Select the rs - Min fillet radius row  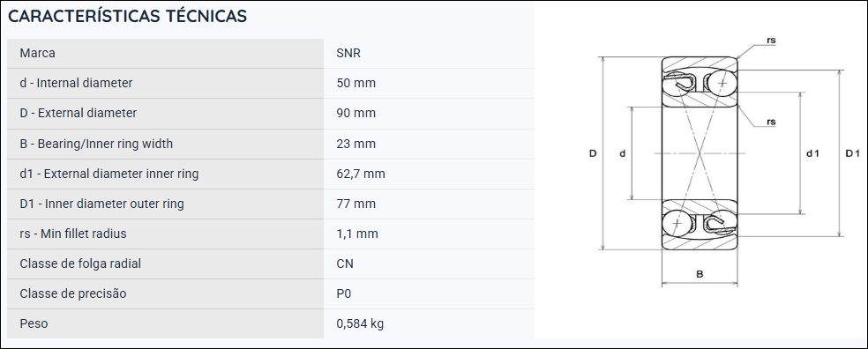[271, 234]
